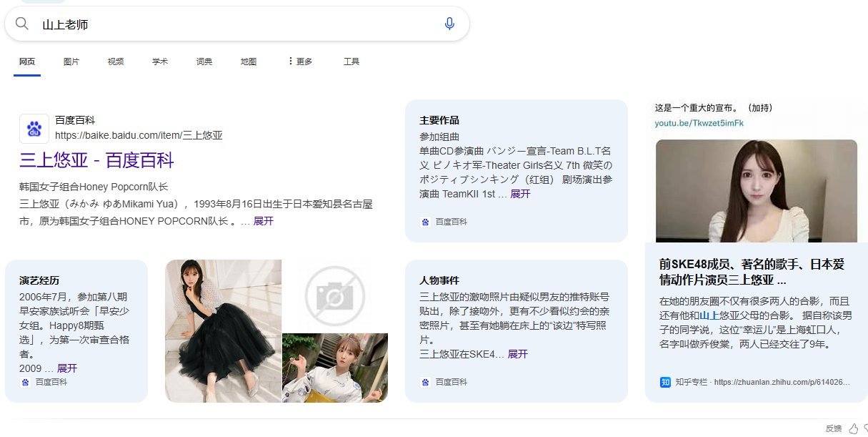Click Baidu Baike icon under 演艺经历 card

pyautogui.click(x=25, y=383)
